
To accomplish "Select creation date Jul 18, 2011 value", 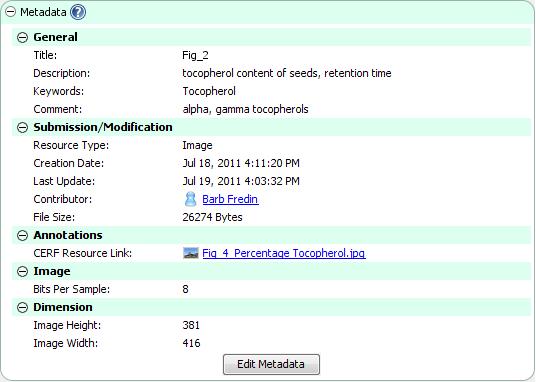I will pos(241,163).
